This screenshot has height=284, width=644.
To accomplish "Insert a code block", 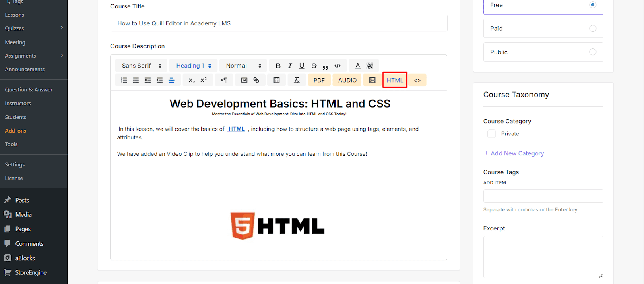I will (x=338, y=66).
